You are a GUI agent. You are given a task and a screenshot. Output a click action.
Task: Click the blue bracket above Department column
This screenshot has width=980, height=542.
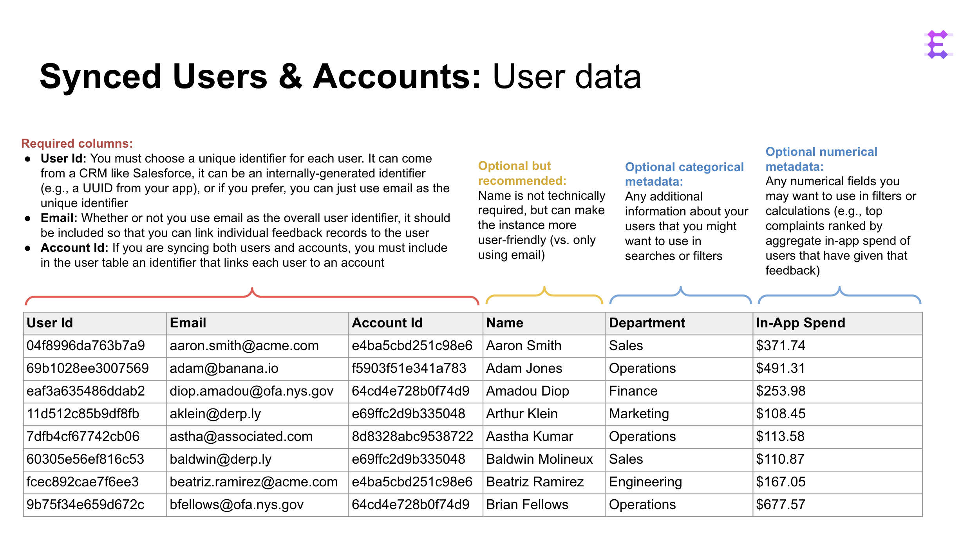point(681,295)
